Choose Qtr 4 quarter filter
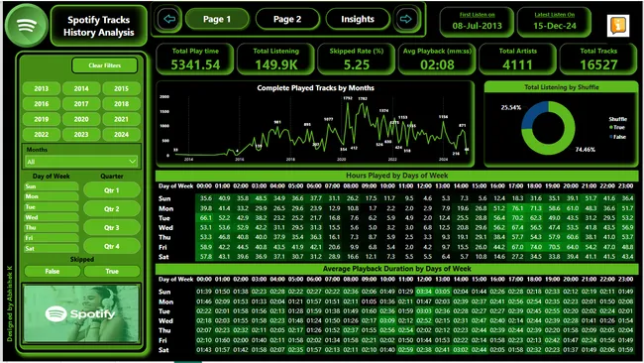This screenshot has width=644, height=363. coord(112,246)
